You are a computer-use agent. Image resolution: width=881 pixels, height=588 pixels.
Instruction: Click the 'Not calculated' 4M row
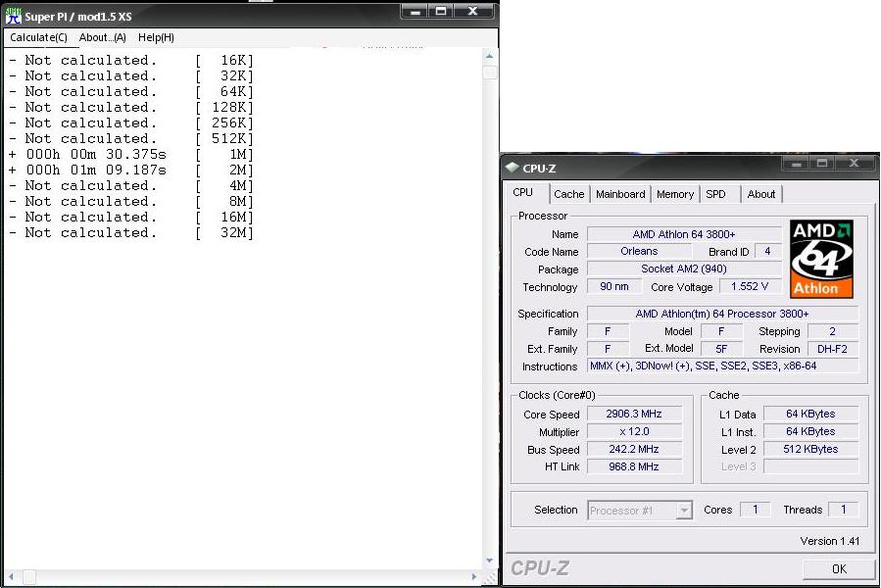pyautogui.click(x=131, y=185)
